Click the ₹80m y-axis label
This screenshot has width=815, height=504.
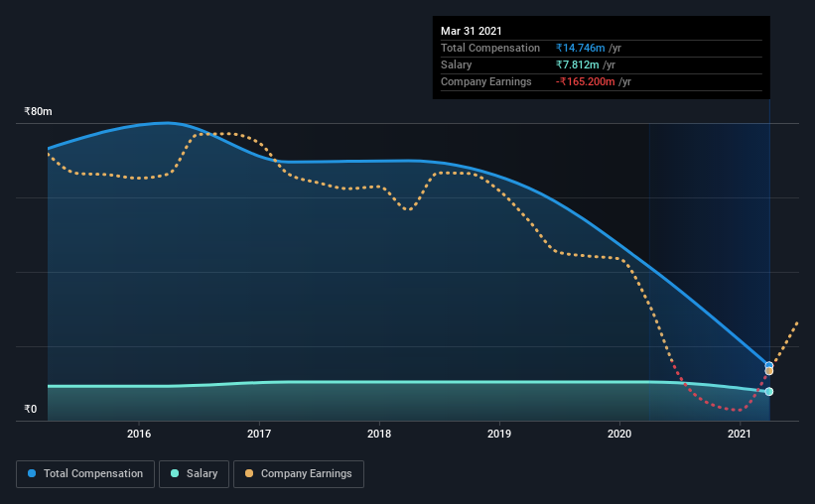38,112
